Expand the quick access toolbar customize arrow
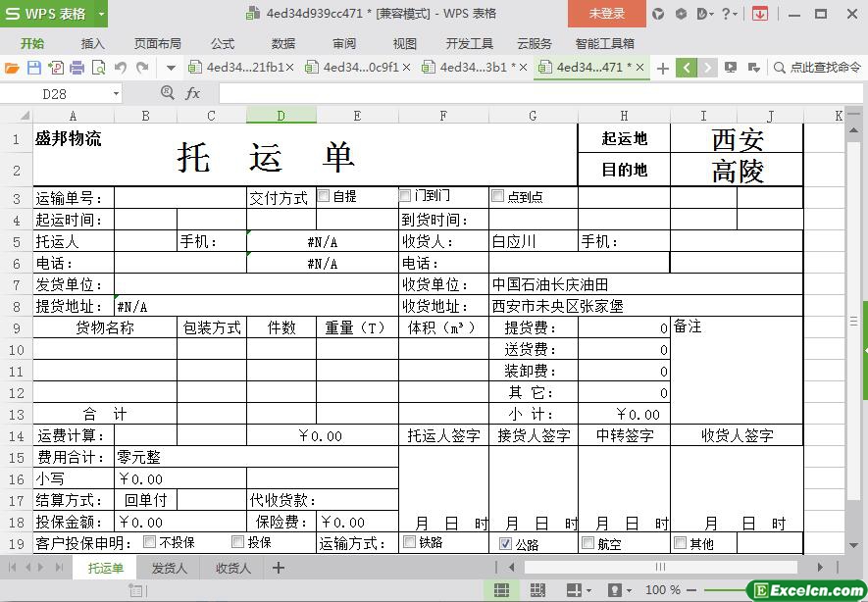The width and height of the screenshot is (868, 602). pos(171,68)
